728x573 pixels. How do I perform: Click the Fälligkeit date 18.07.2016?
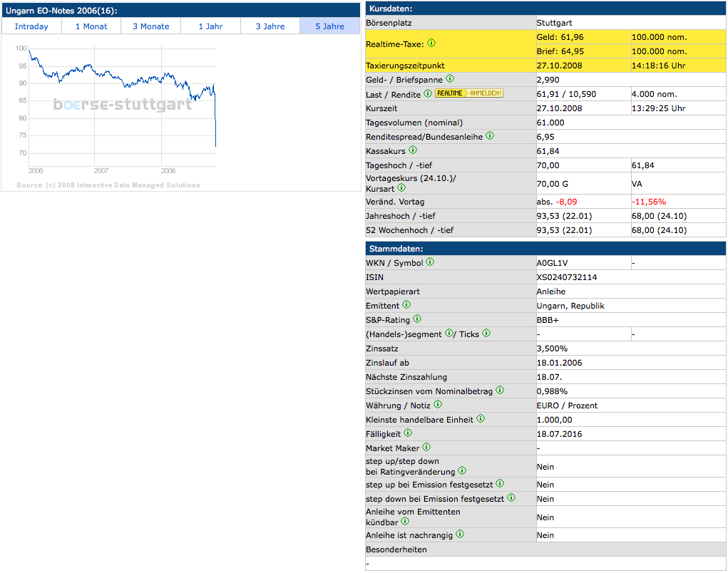[x=560, y=434]
